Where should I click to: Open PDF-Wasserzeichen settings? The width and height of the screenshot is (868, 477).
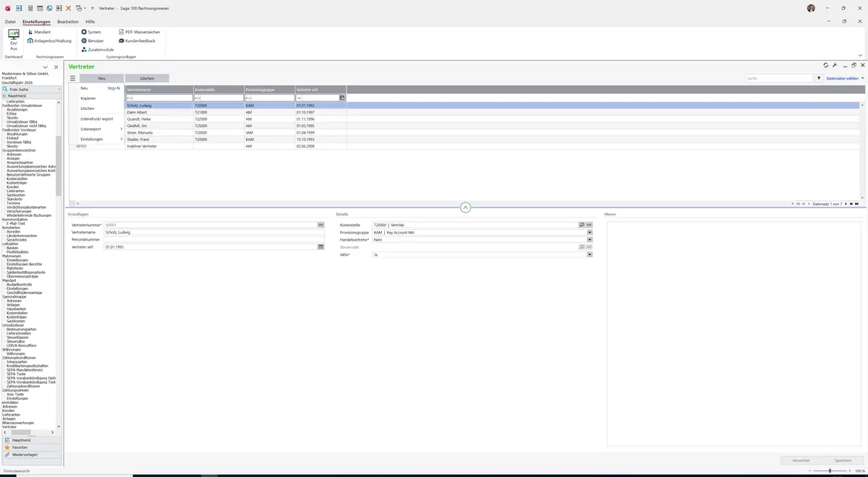[x=139, y=32]
